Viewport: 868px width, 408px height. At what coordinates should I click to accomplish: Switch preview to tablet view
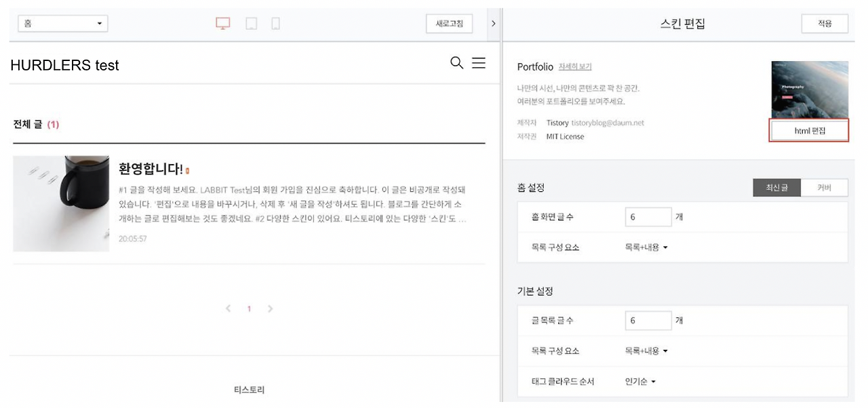pos(251,22)
